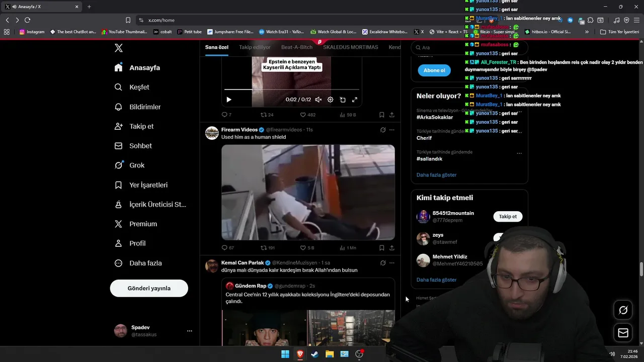The width and height of the screenshot is (644, 362).
Task: Open more options for #sallandık trend
Action: pos(519,153)
